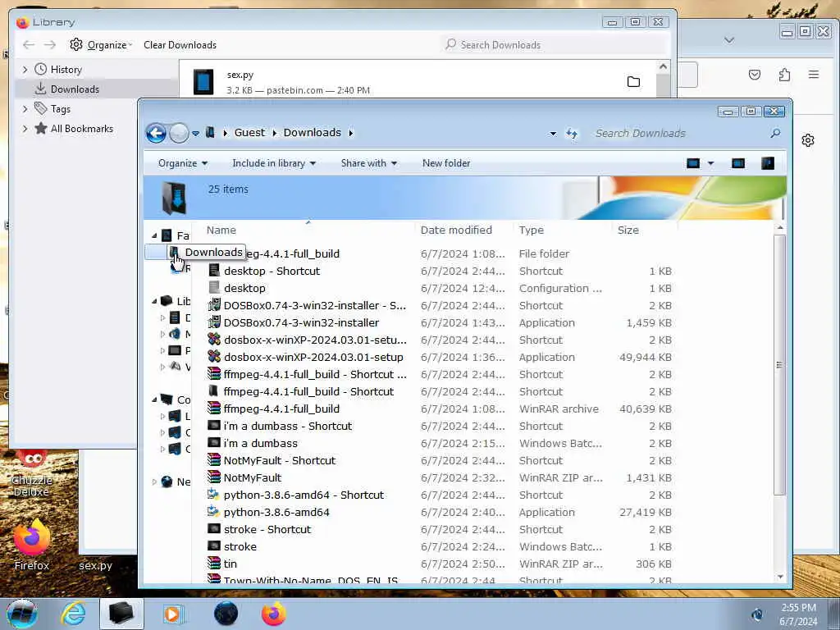Expand Tags in Library sidebar

click(25, 109)
